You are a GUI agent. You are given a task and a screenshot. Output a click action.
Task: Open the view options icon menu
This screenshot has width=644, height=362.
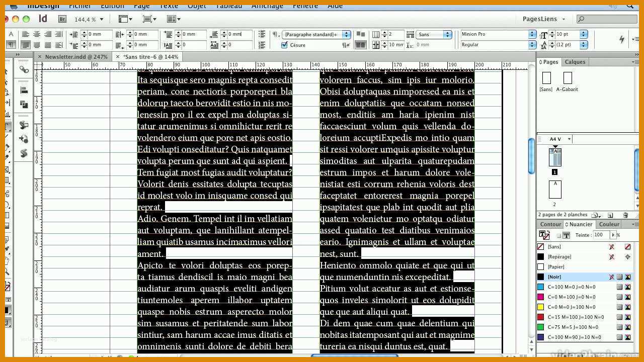[x=125, y=19]
